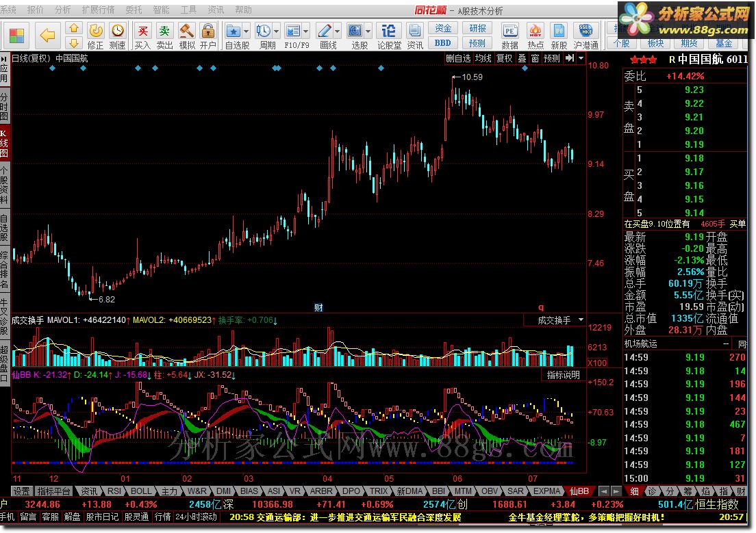Screen dimensions: 756x533
Task: Click the 设置 settings button
Action: 21,491
